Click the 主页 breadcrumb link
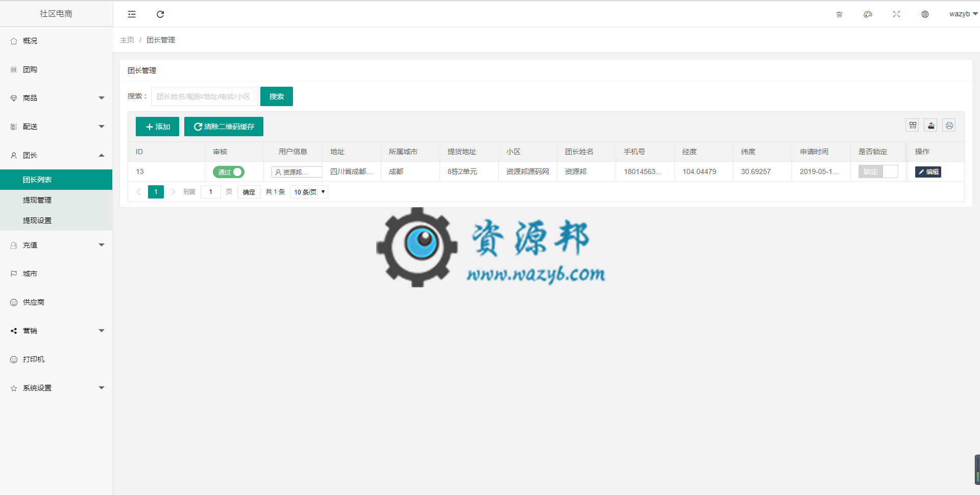The width and height of the screenshot is (980, 495). point(127,40)
